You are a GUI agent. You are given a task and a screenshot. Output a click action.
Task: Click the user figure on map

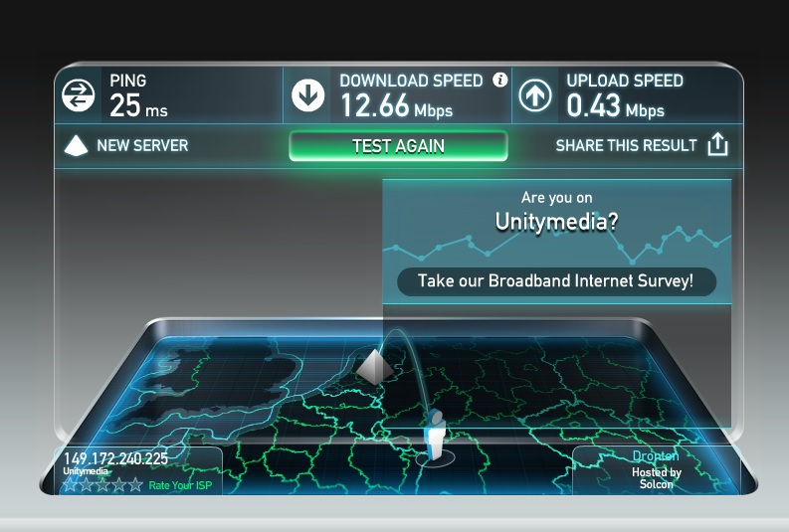[434, 434]
